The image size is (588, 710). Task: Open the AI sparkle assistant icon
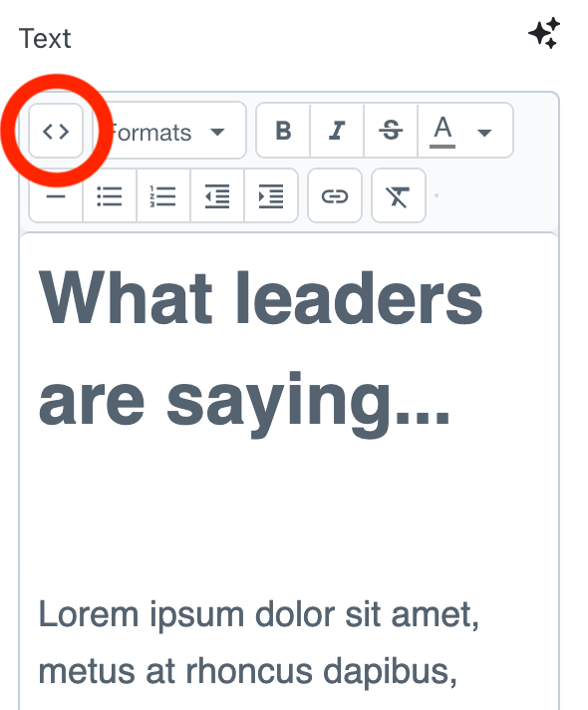(x=544, y=33)
